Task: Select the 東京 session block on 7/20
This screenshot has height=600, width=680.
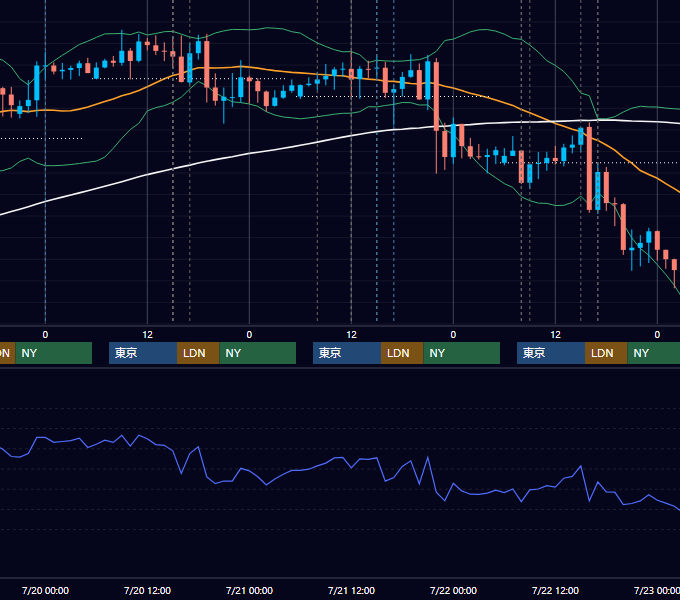Action: 143,353
